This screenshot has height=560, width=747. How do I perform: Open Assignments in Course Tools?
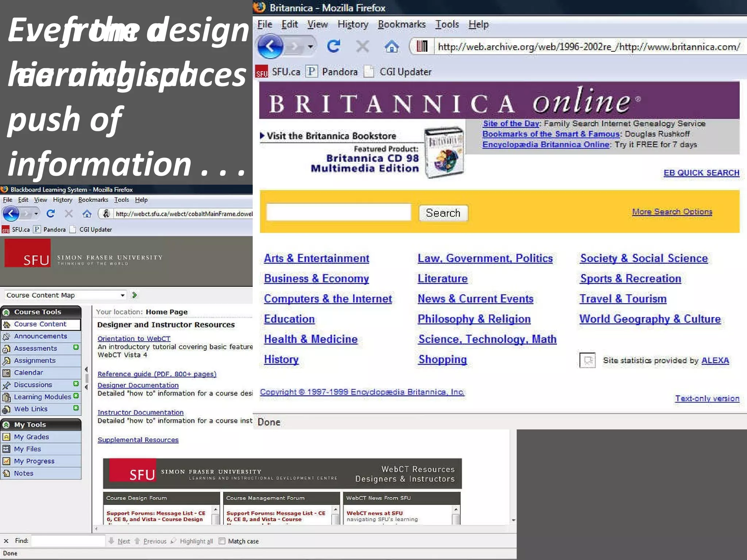coord(41,360)
